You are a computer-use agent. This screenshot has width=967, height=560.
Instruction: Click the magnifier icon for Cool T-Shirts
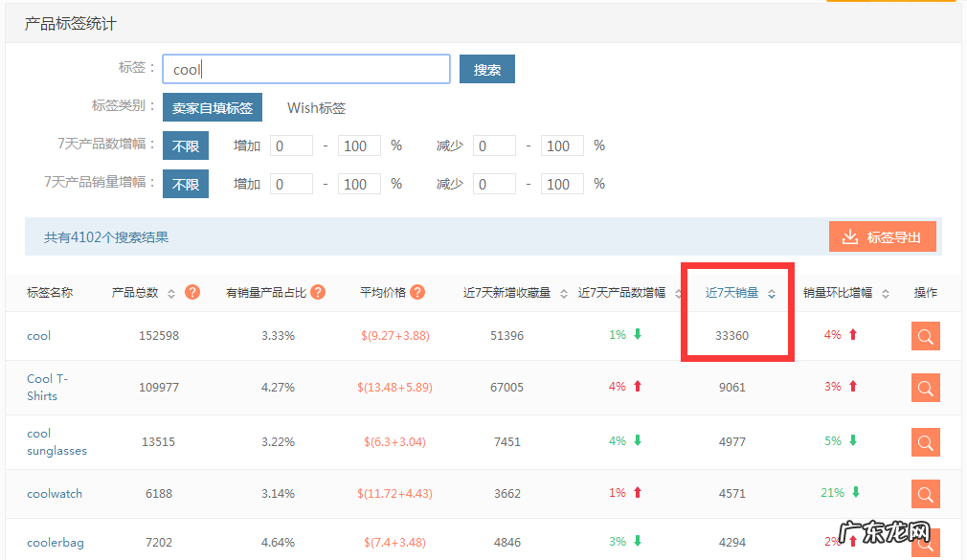(924, 388)
